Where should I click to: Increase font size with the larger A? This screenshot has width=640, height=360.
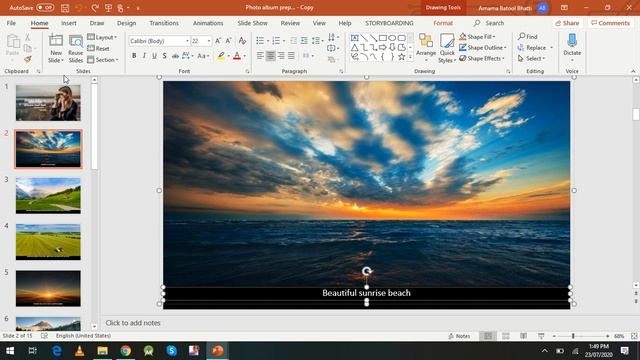click(x=218, y=41)
